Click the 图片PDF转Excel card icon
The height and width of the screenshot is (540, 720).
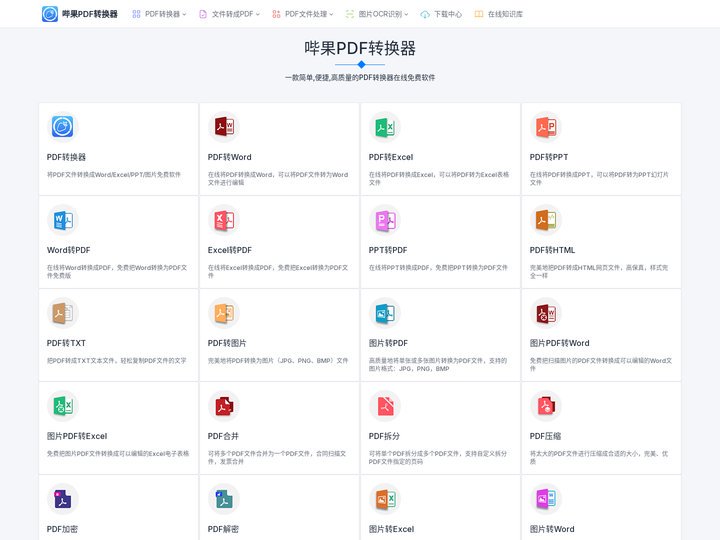click(62, 406)
